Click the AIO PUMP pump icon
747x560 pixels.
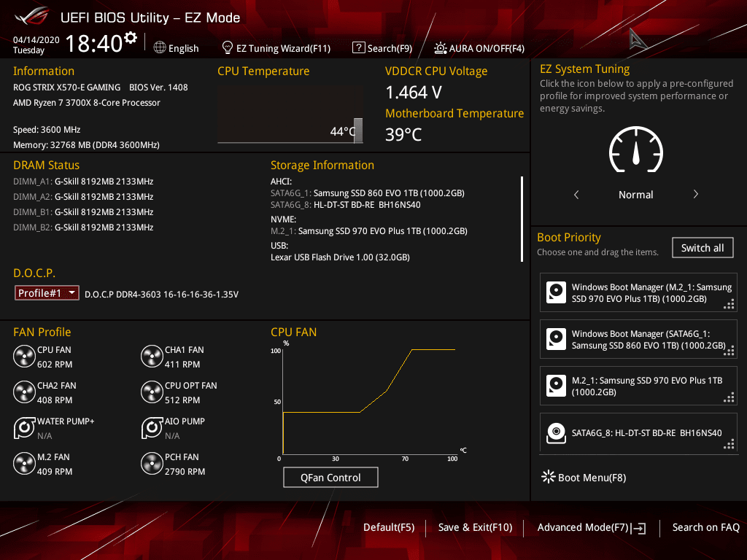[x=152, y=428]
